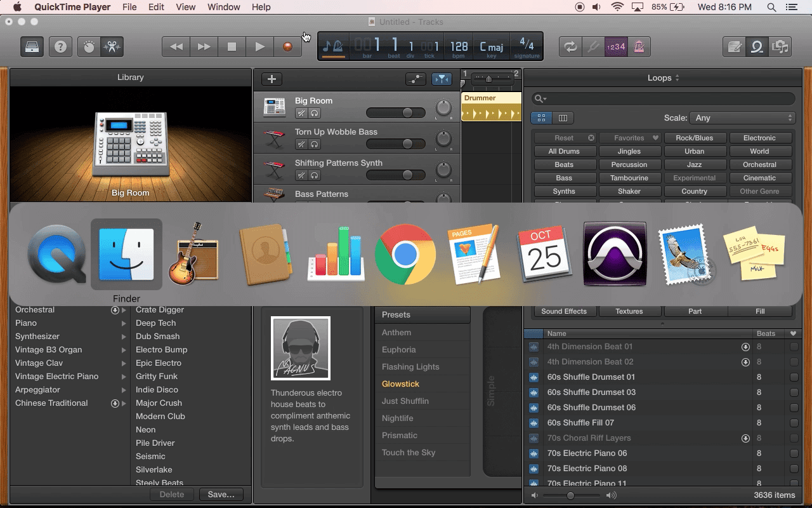Screen dimensions: 812x508
Task: Toggle the Loop Browser button
Action: (x=757, y=46)
